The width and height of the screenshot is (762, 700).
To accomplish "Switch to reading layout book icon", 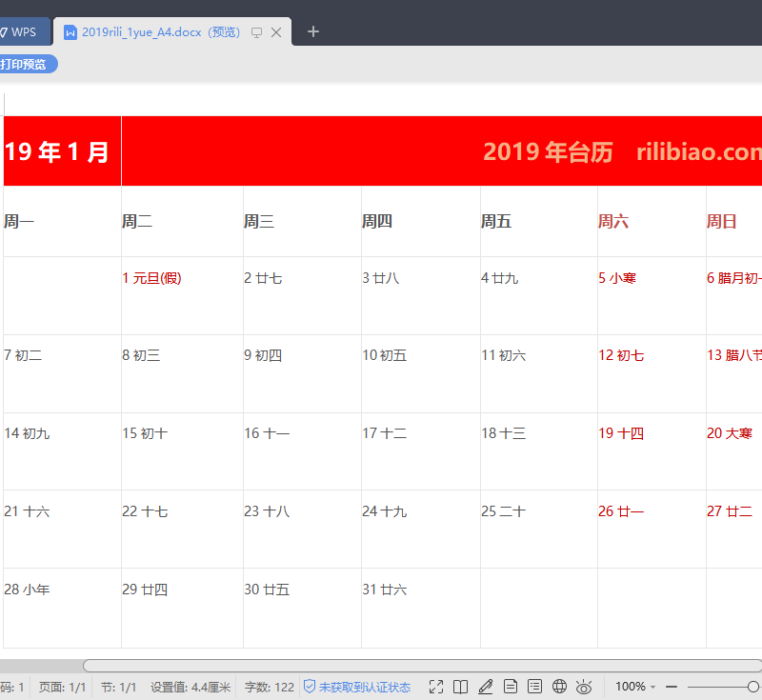I will [x=460, y=687].
